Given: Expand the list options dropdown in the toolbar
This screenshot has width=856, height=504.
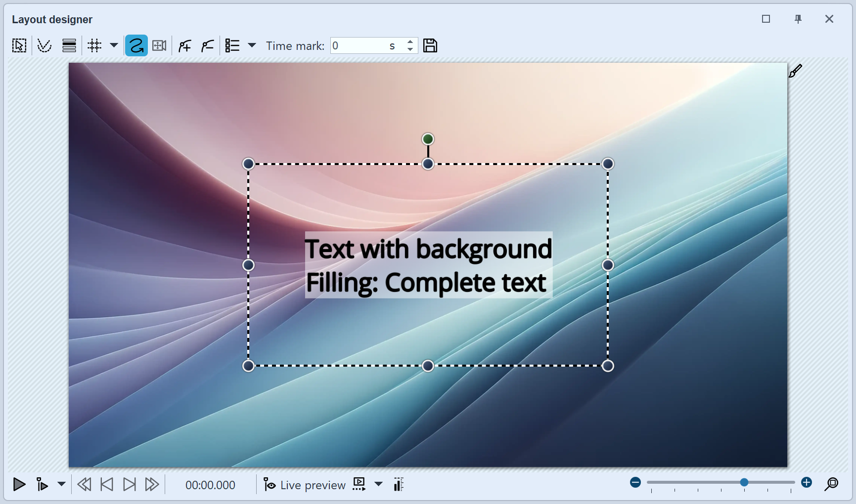Looking at the screenshot, I should coord(252,45).
